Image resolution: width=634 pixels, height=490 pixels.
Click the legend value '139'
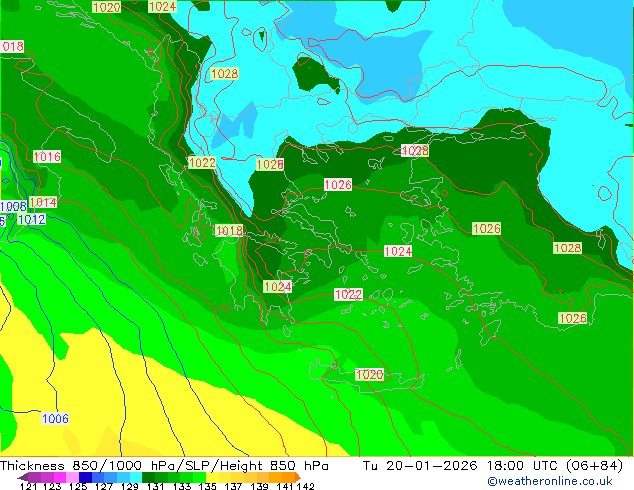point(259,486)
